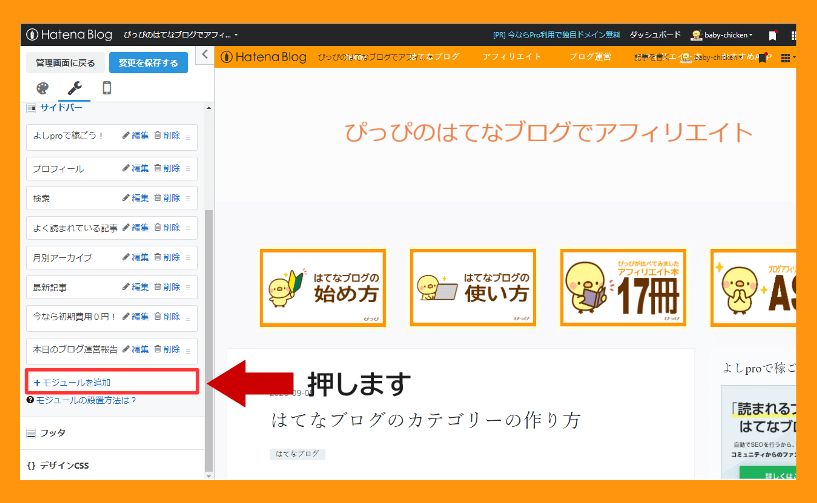
Task: Click the はてなブログ category tag
Action: (x=297, y=454)
